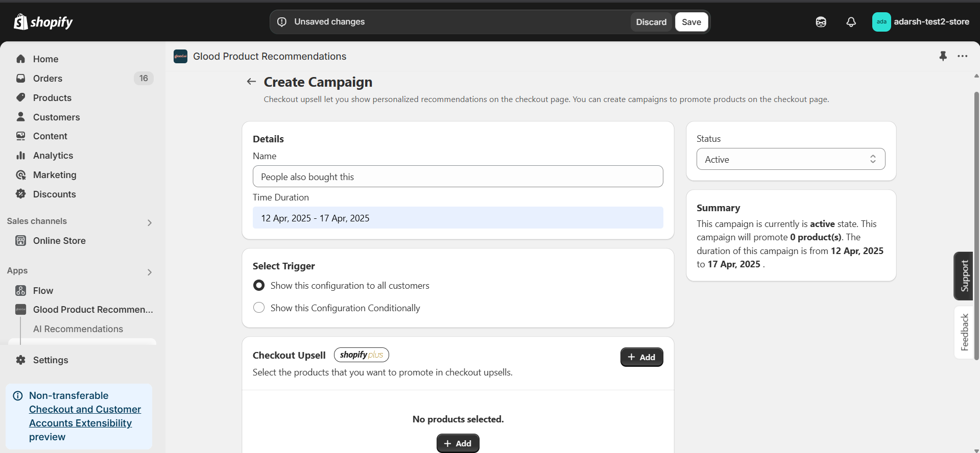The height and width of the screenshot is (453, 980).
Task: Discard the unsaved changes
Action: [651, 22]
